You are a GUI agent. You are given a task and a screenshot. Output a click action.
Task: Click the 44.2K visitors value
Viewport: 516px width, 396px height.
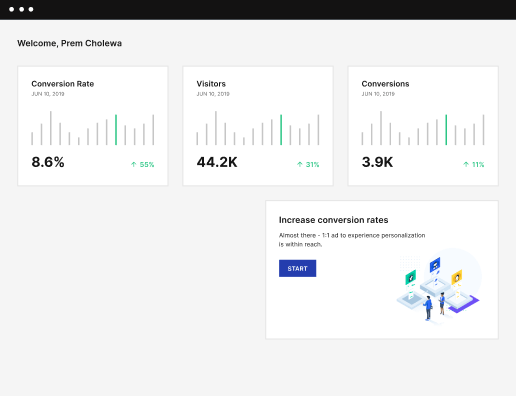(x=217, y=162)
